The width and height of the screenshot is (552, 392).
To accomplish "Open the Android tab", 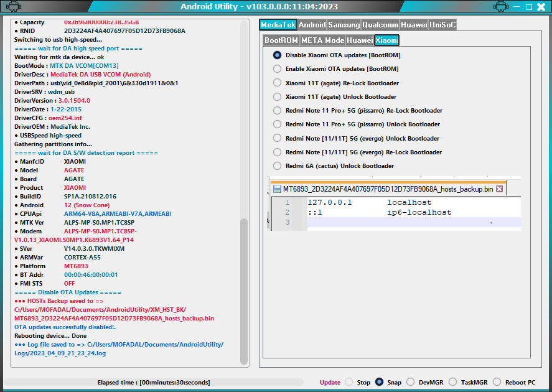I will click(x=312, y=25).
